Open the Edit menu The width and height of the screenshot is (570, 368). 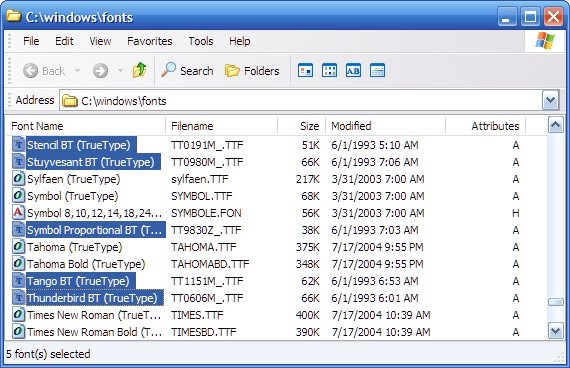[x=64, y=41]
